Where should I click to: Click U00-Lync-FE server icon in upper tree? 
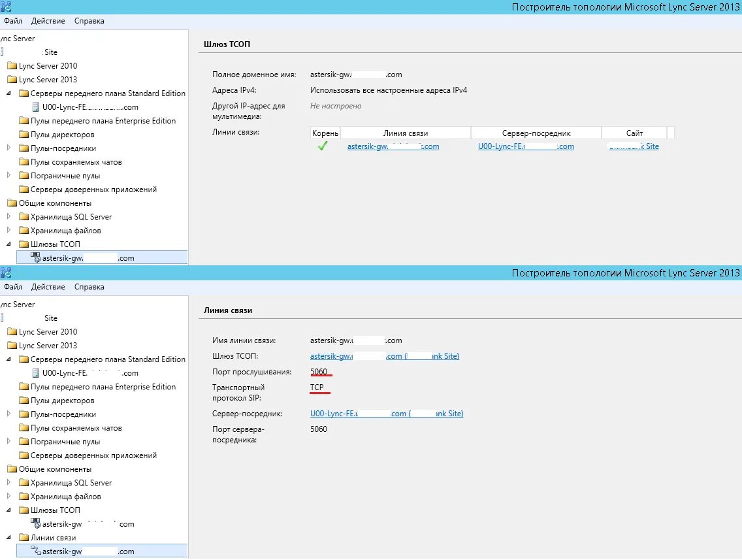click(35, 107)
